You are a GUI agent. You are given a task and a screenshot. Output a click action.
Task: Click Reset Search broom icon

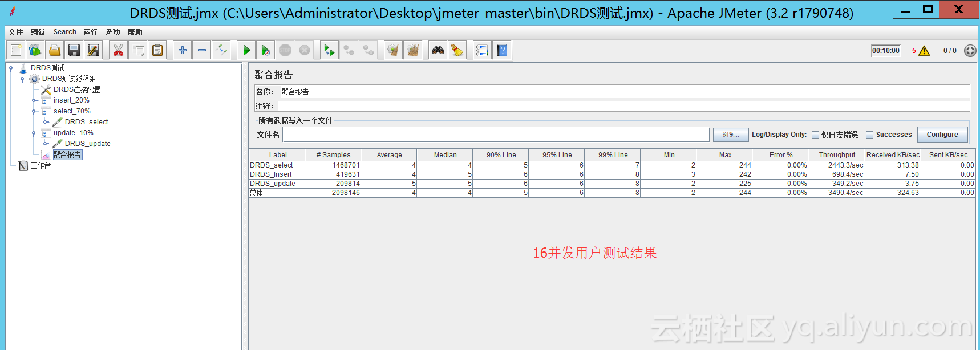[x=457, y=50]
